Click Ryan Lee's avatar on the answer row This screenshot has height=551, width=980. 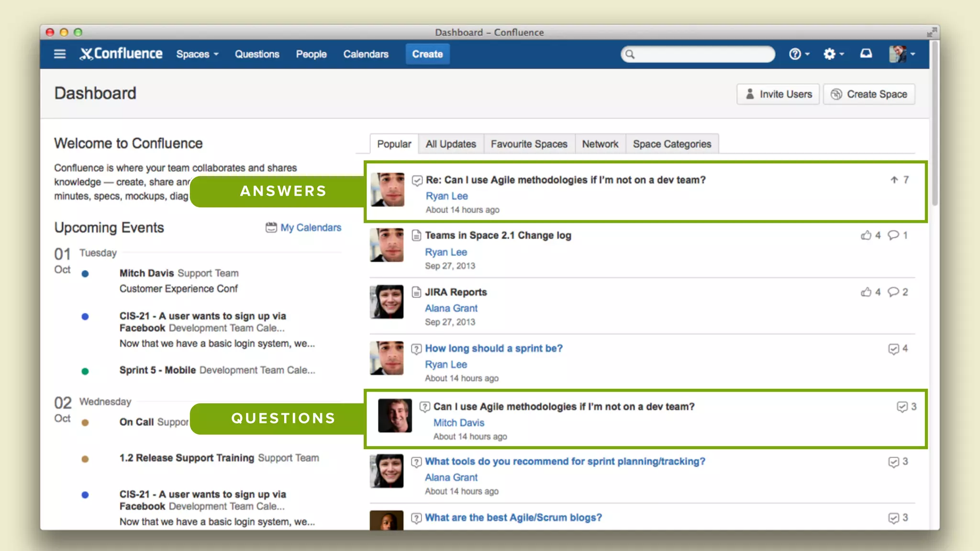tap(388, 189)
